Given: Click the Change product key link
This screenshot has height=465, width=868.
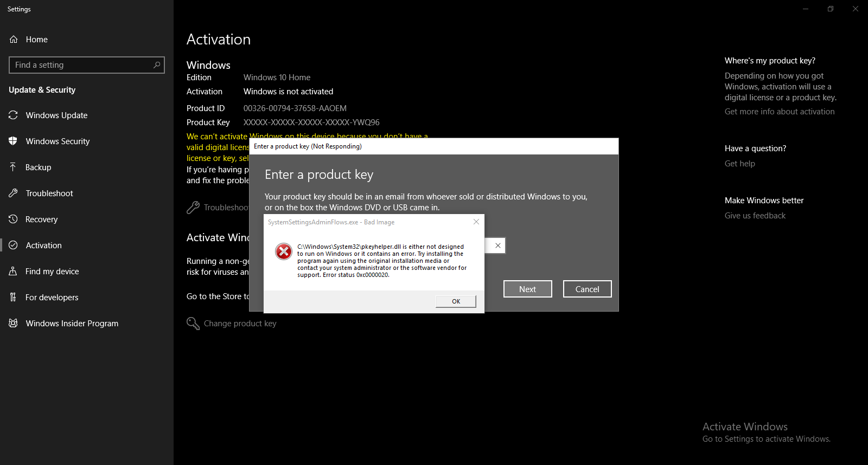Looking at the screenshot, I should click(x=240, y=324).
